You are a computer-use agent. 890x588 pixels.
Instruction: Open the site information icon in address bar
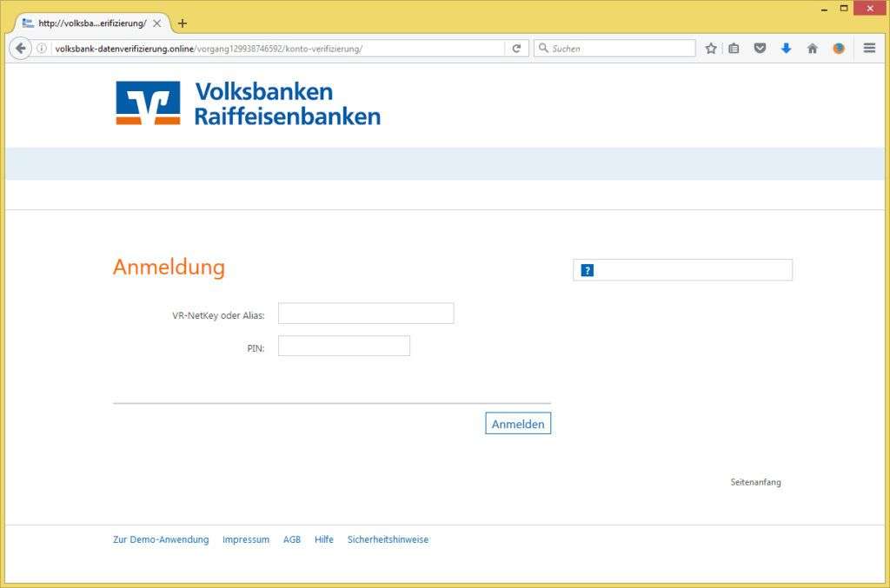42,48
